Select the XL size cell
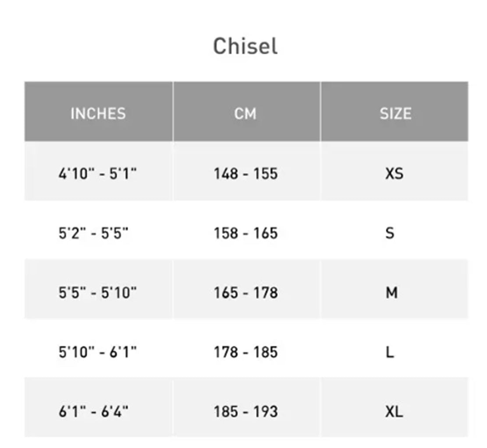The width and height of the screenshot is (487, 448). 394,411
